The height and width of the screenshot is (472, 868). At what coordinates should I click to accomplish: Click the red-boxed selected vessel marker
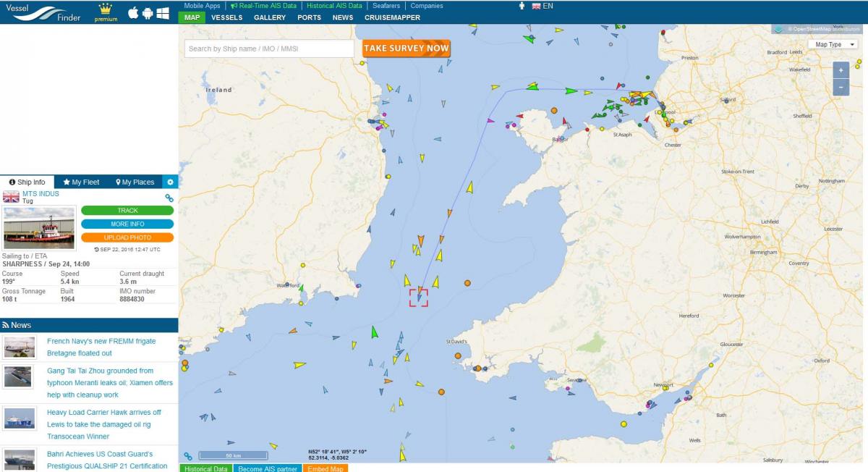click(x=419, y=297)
